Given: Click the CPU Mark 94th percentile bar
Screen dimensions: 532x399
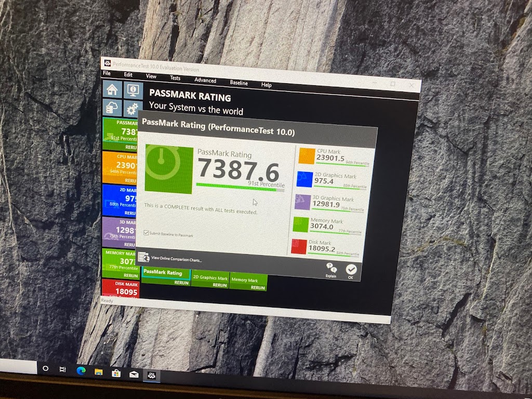Looking at the screenshot, I should click(343, 165).
